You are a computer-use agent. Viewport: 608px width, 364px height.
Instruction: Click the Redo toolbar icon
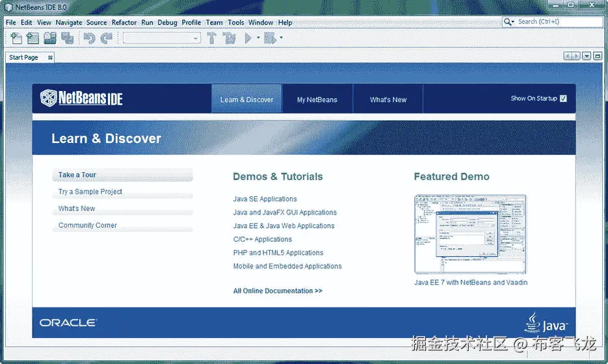[x=106, y=38]
